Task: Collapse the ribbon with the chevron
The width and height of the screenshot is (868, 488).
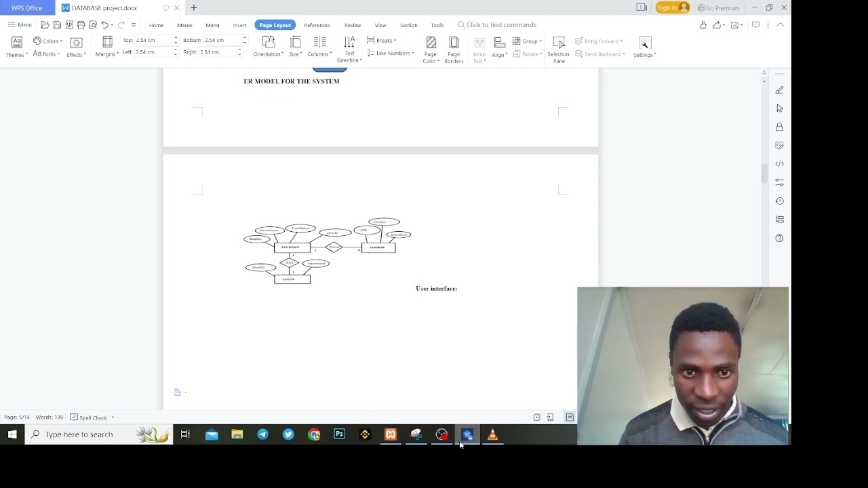Action: [780, 25]
